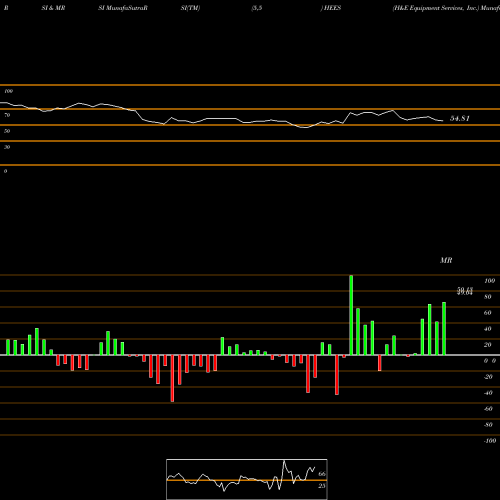Open the mini RSI preview chart thumbnail

pos(247,479)
